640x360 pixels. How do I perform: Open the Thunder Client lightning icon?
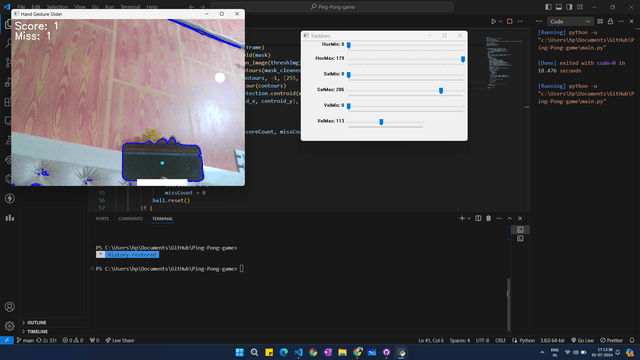(x=10, y=198)
